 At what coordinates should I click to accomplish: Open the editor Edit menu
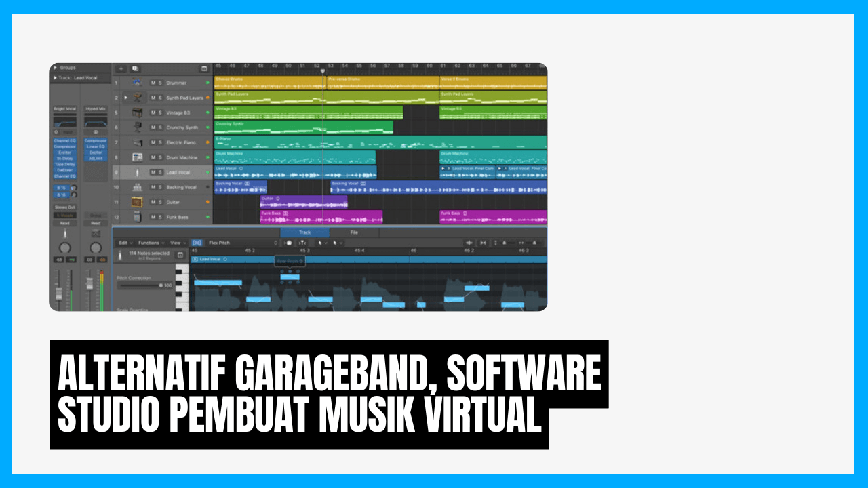[125, 243]
